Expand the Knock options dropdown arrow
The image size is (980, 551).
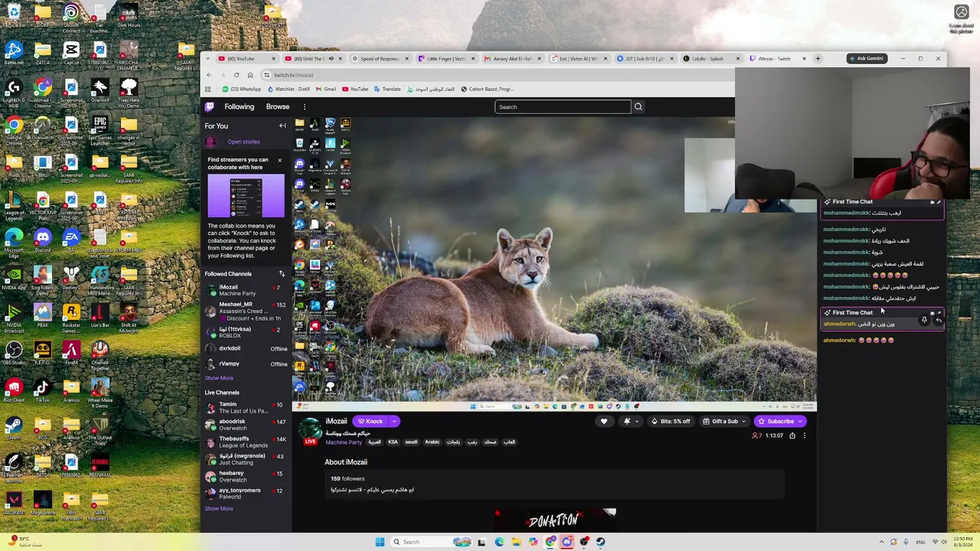pos(394,422)
